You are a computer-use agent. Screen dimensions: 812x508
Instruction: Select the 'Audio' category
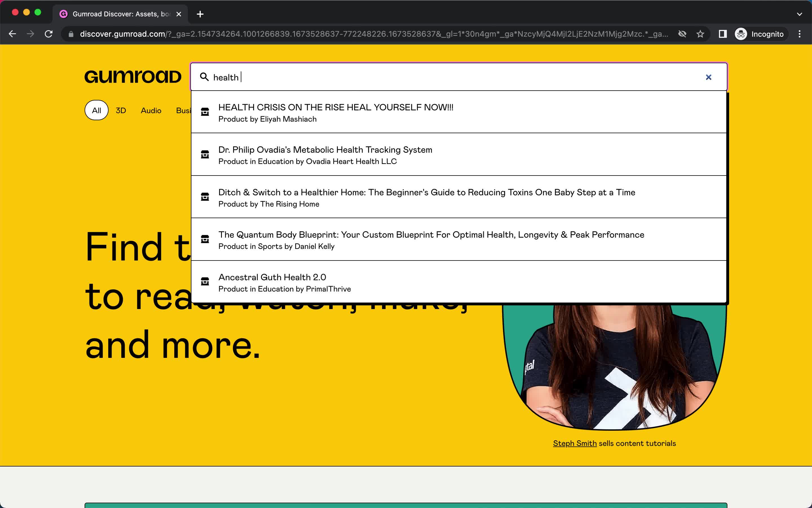(x=151, y=111)
